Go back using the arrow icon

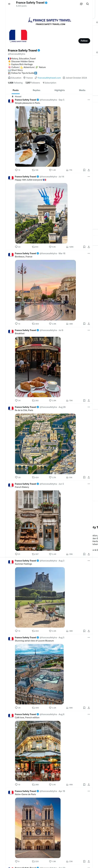point(9,4)
